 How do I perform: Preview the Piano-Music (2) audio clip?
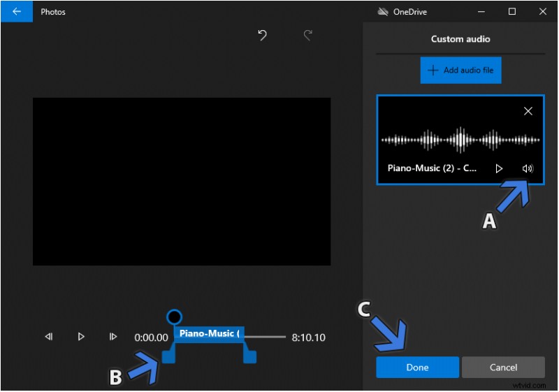[x=499, y=168]
